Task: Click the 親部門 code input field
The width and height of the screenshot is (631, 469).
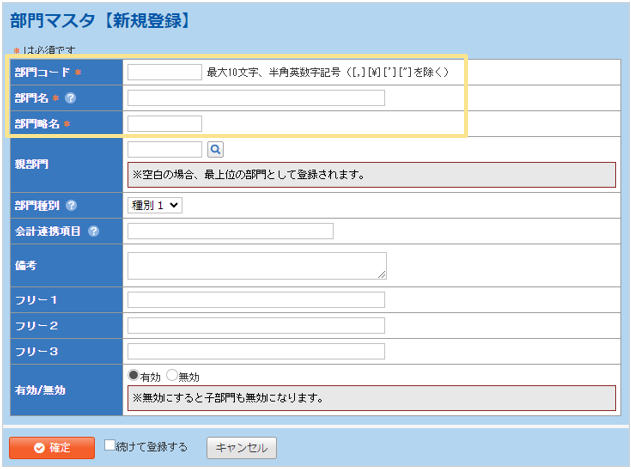Action: 165,149
